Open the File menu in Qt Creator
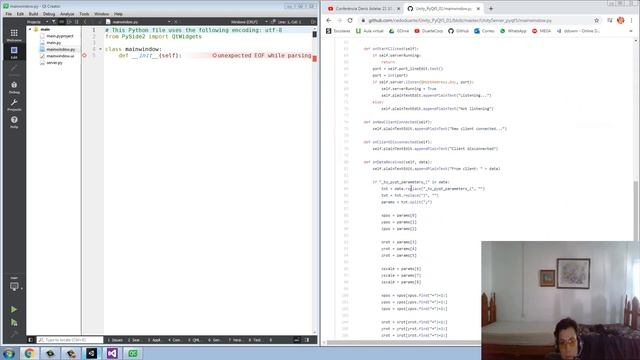640x360 pixels. pos(9,14)
